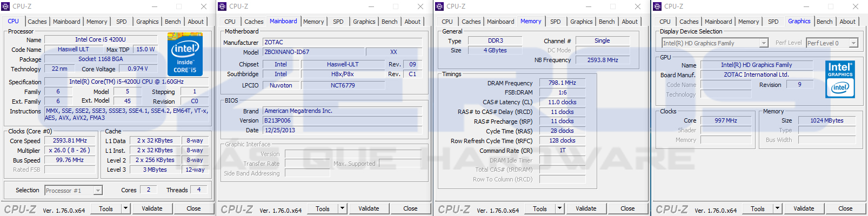The image size is (868, 216).
Task: Click the core speed value '2593.81 MHz'
Action: pos(70,140)
